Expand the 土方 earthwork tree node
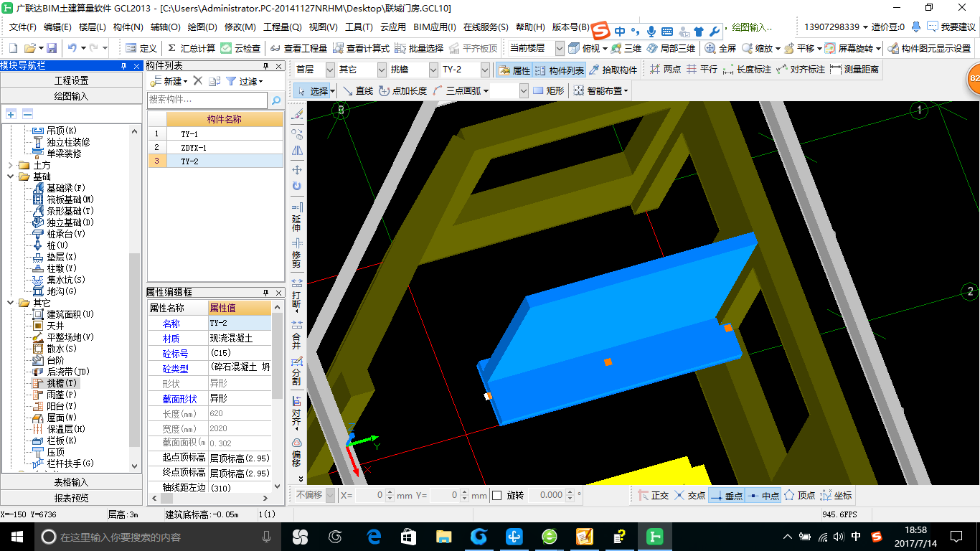Image resolution: width=980 pixels, height=551 pixels. 10,165
